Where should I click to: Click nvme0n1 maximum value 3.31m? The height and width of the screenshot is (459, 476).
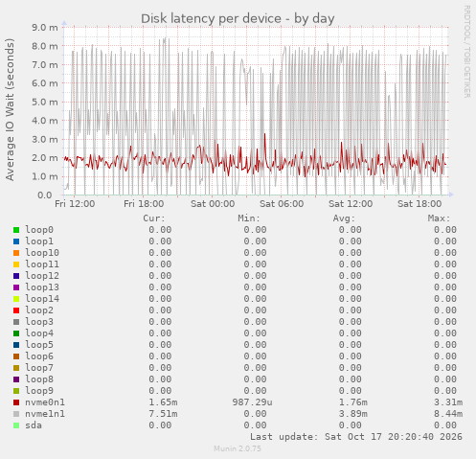tap(448, 402)
